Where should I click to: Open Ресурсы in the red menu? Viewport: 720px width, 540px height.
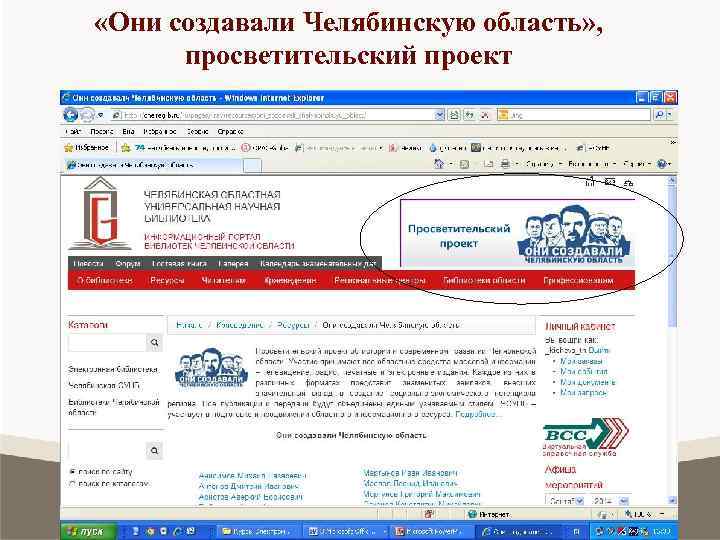pos(167,280)
